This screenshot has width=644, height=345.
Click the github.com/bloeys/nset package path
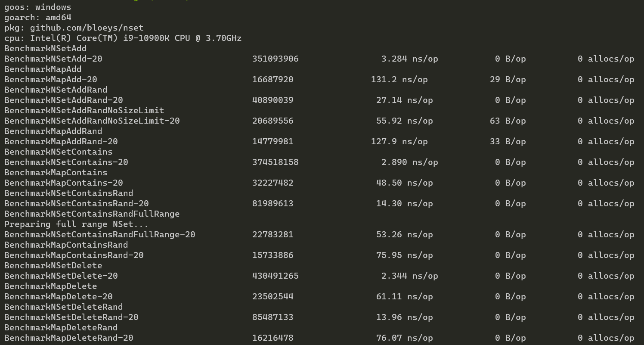(x=87, y=28)
